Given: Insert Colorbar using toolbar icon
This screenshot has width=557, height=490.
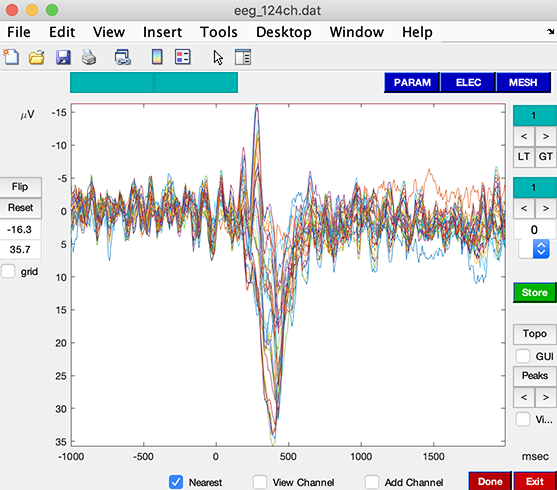Looking at the screenshot, I should coord(157,57).
